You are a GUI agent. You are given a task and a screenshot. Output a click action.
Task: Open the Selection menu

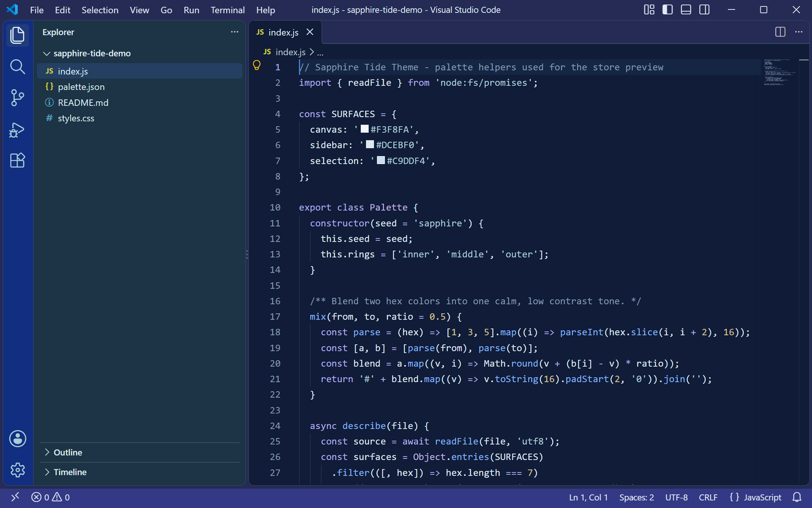100,10
